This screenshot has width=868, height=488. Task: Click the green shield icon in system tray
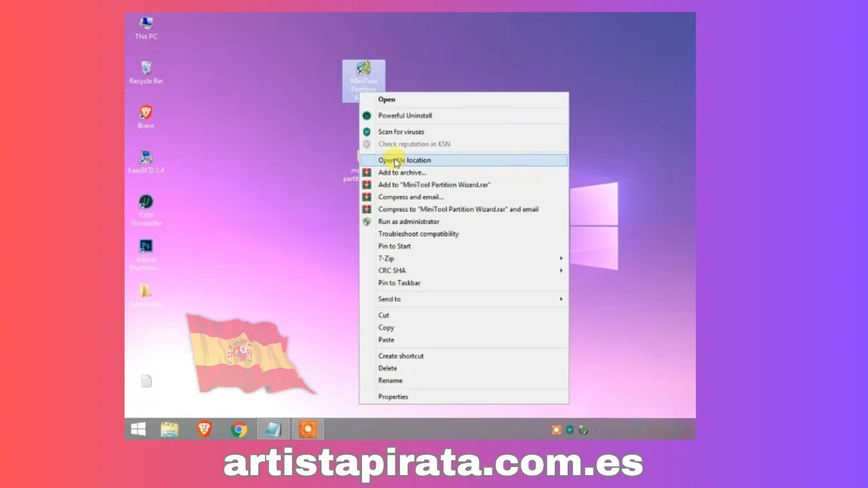click(x=570, y=430)
